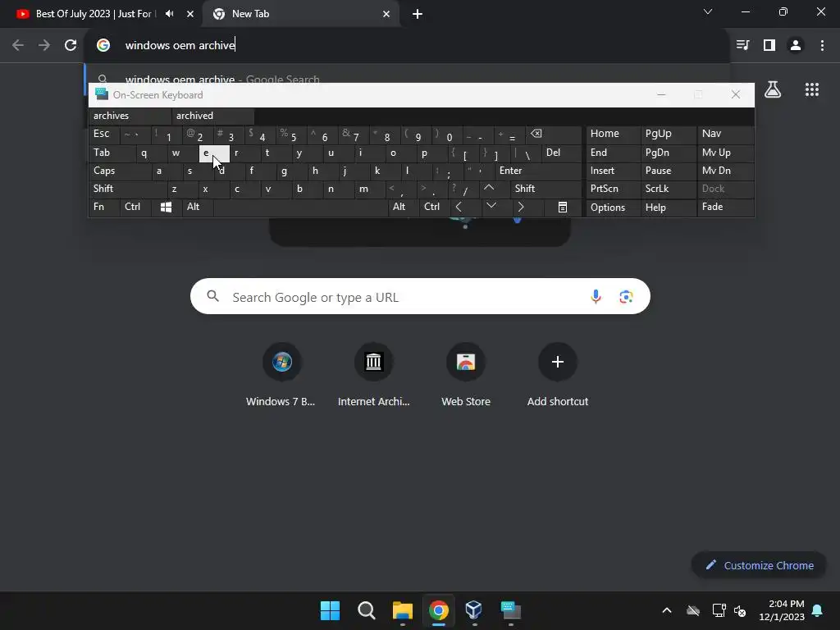Start voice search with microphone icon
The image size is (840, 630).
pyautogui.click(x=596, y=296)
